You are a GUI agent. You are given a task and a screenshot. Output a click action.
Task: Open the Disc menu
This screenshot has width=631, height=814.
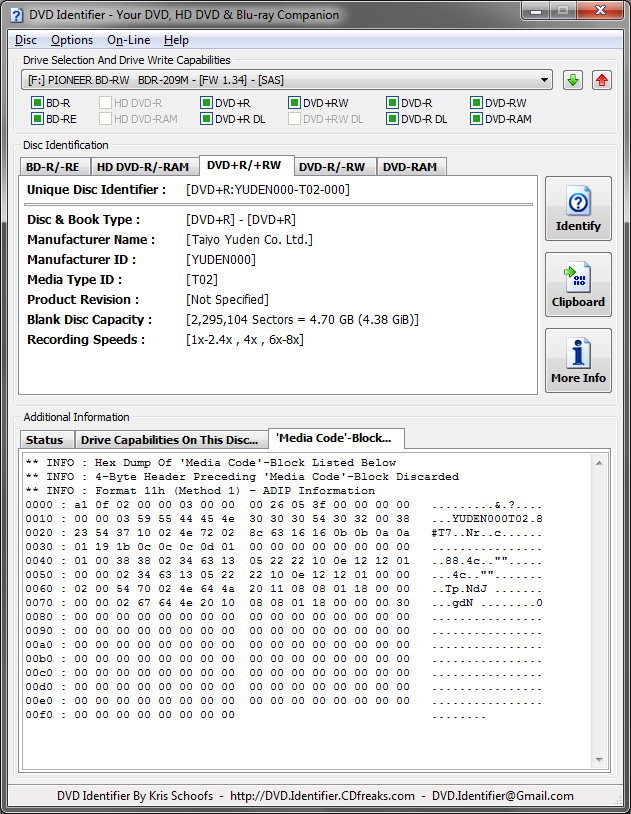tap(26, 40)
